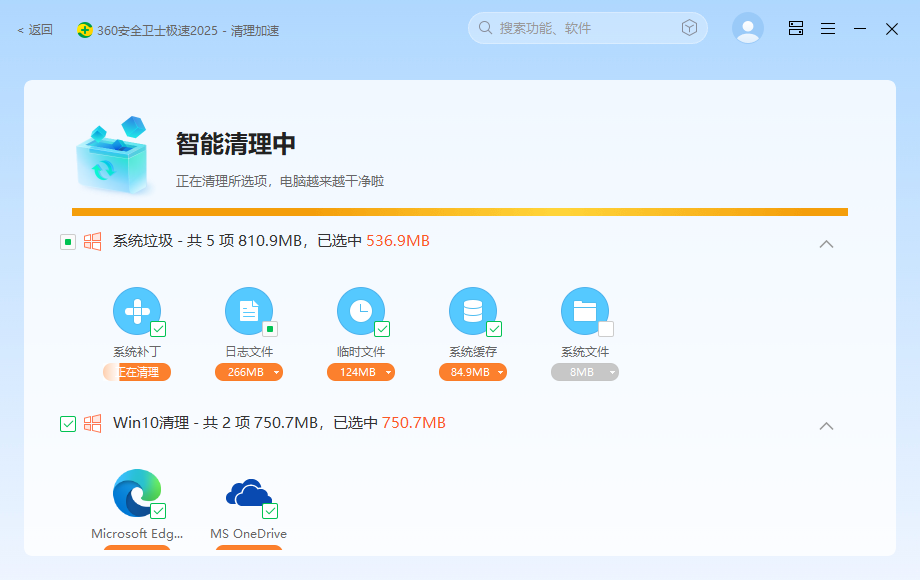Select the 临时文件 temporary files clock icon
This screenshot has height=580, width=920.
click(361, 311)
